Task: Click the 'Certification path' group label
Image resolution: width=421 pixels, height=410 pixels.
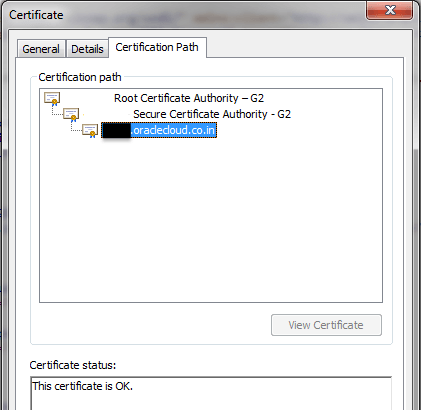Action: tap(80, 77)
